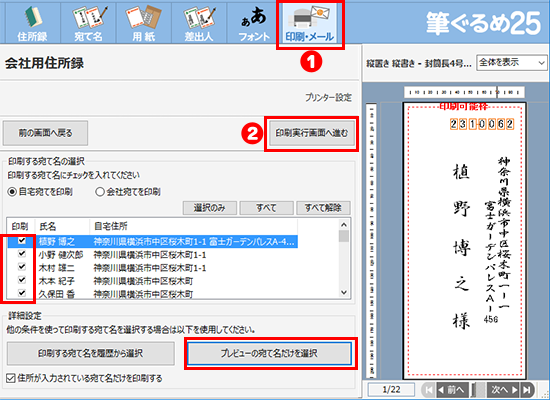Select the row named 木本 紀子
The image size is (550, 400).
[152, 280]
